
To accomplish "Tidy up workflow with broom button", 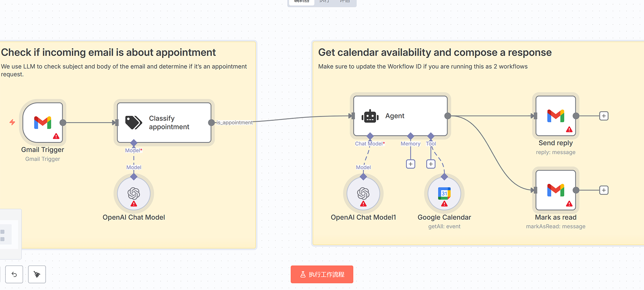I will pos(37,274).
